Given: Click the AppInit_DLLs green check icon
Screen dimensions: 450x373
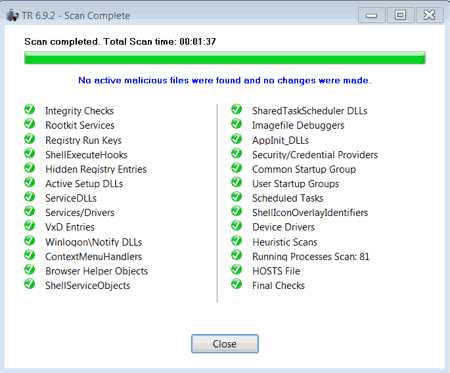Looking at the screenshot, I should tap(237, 139).
